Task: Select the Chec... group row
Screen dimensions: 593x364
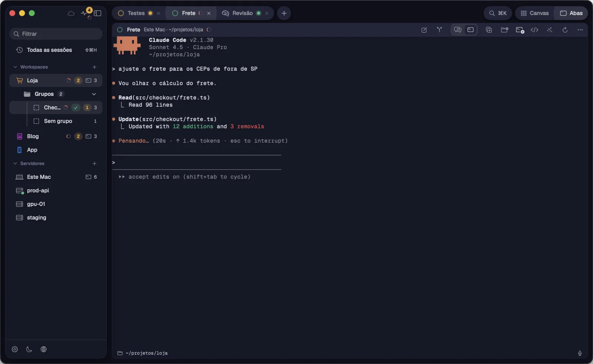Action: pyautogui.click(x=56, y=107)
